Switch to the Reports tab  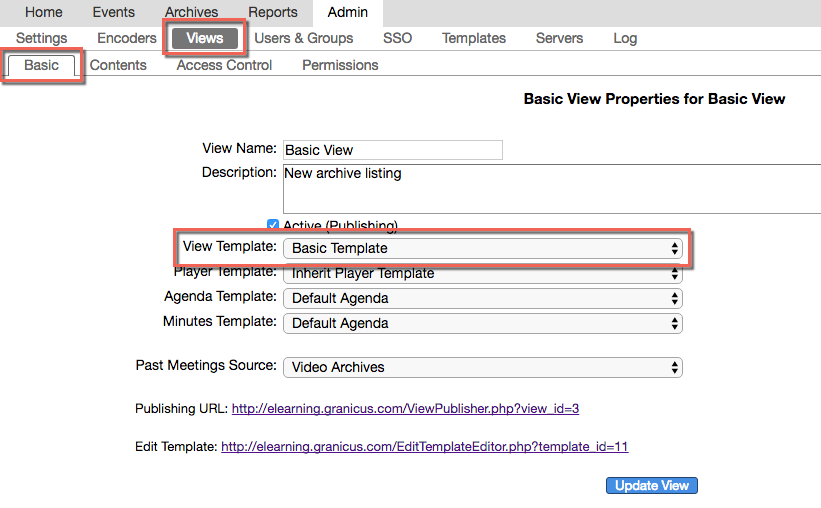(273, 12)
